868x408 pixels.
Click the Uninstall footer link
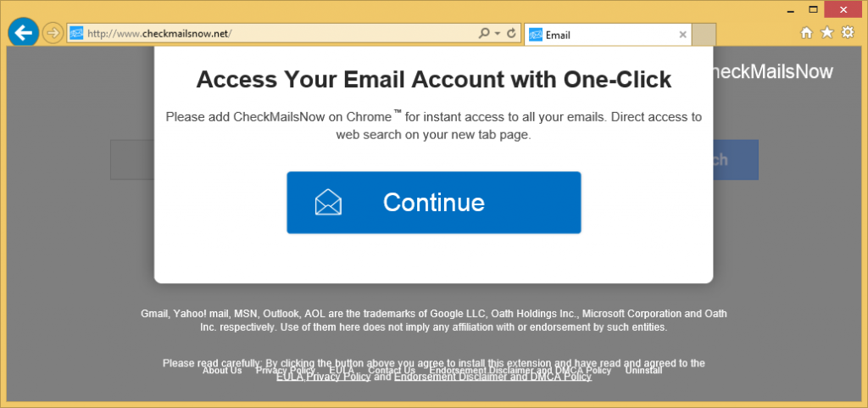(643, 371)
